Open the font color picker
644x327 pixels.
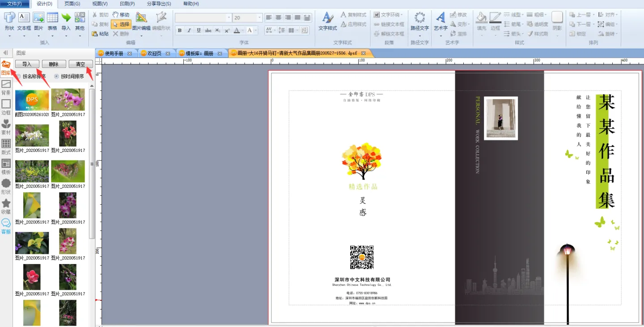click(x=239, y=30)
